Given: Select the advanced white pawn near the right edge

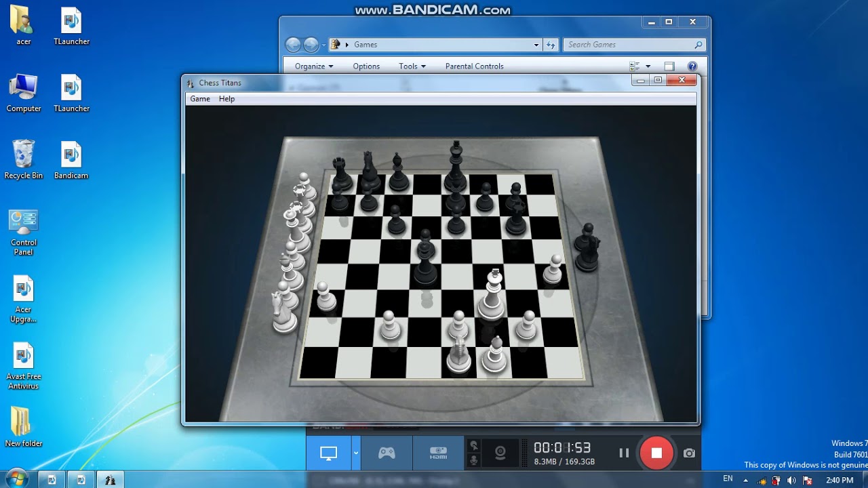Looking at the screenshot, I should click(x=554, y=269).
